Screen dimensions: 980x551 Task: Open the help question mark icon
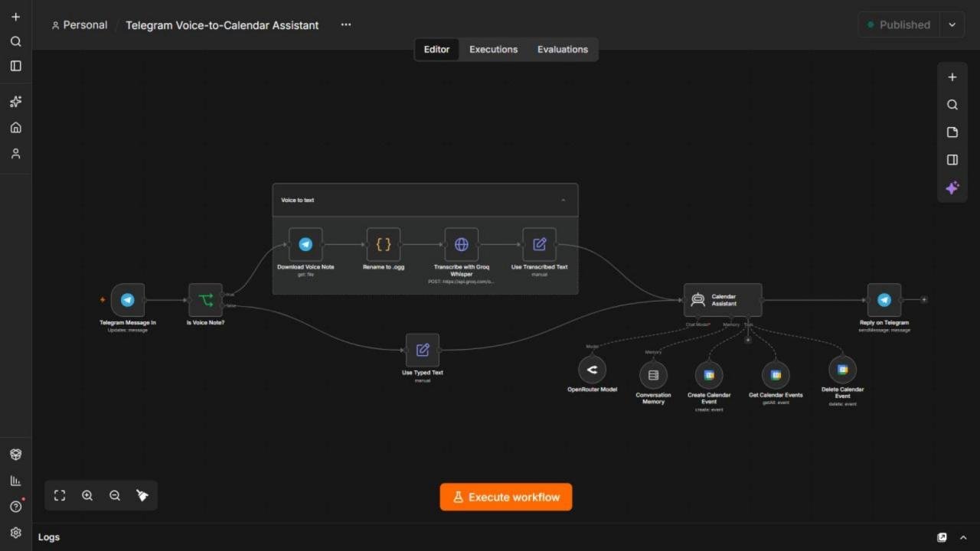[15, 507]
